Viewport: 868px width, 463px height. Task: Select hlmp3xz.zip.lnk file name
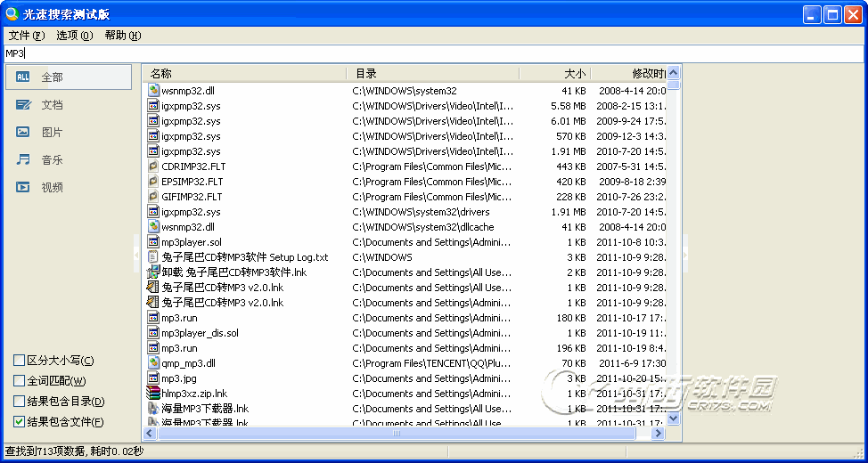194,394
